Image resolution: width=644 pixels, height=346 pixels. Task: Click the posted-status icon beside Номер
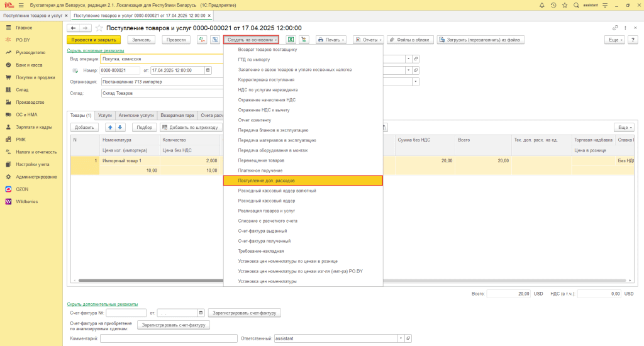[x=75, y=70]
